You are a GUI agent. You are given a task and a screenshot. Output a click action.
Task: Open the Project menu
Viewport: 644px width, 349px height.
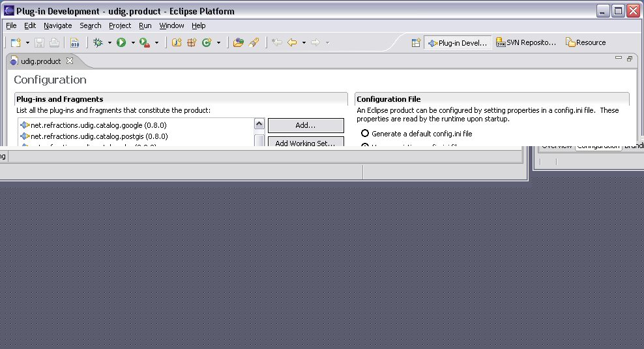(120, 25)
